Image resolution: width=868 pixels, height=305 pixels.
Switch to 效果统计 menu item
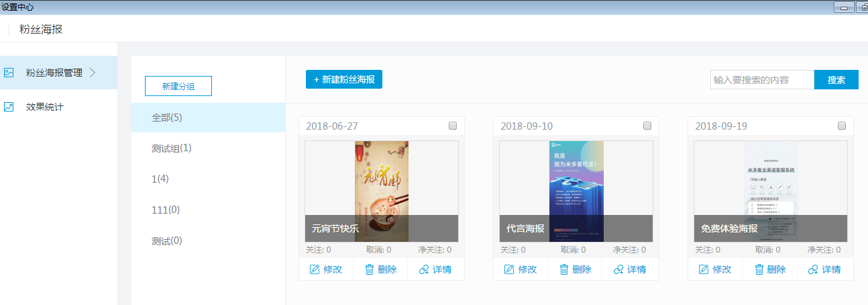pyautogui.click(x=44, y=107)
